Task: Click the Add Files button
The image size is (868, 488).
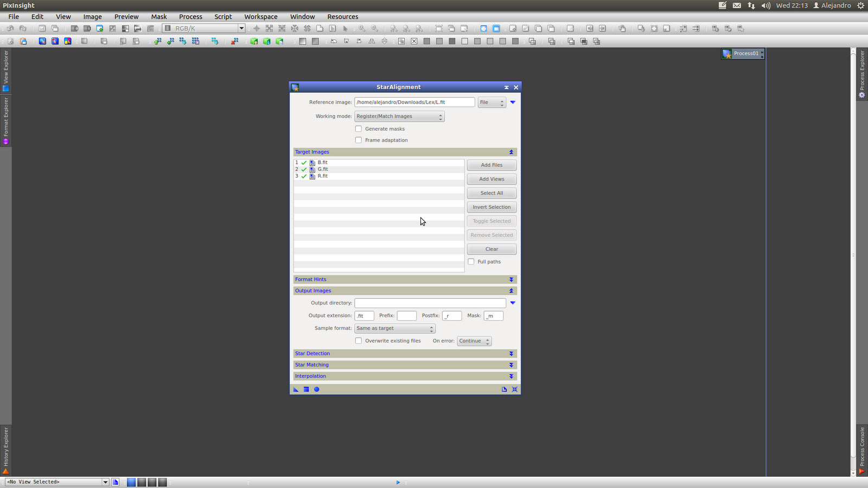Action: [492, 165]
